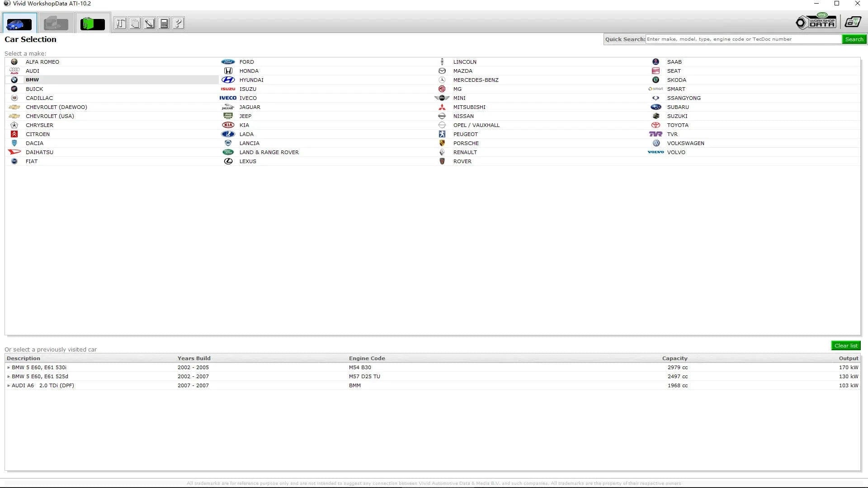Select the AUDI make entry
The width and height of the screenshot is (868, 488).
tap(32, 70)
